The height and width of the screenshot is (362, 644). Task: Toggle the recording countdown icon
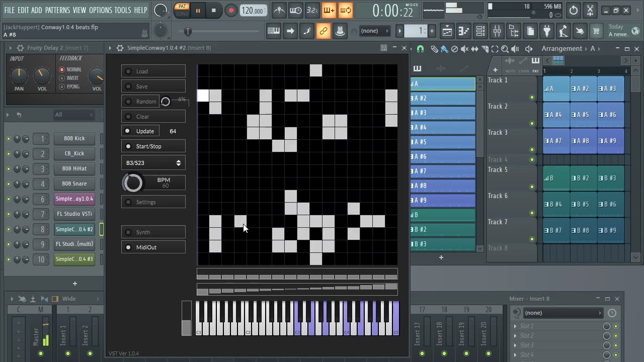coord(312,10)
